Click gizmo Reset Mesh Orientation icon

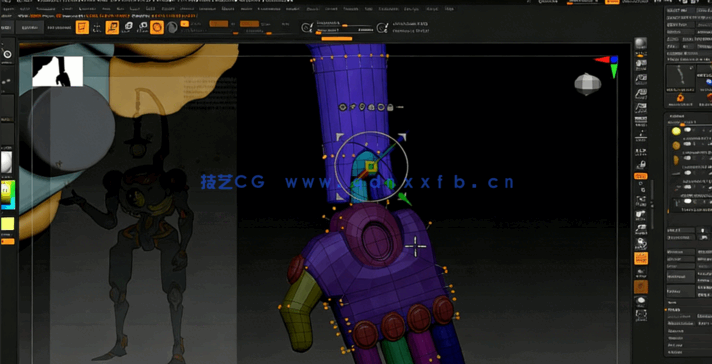381,107
